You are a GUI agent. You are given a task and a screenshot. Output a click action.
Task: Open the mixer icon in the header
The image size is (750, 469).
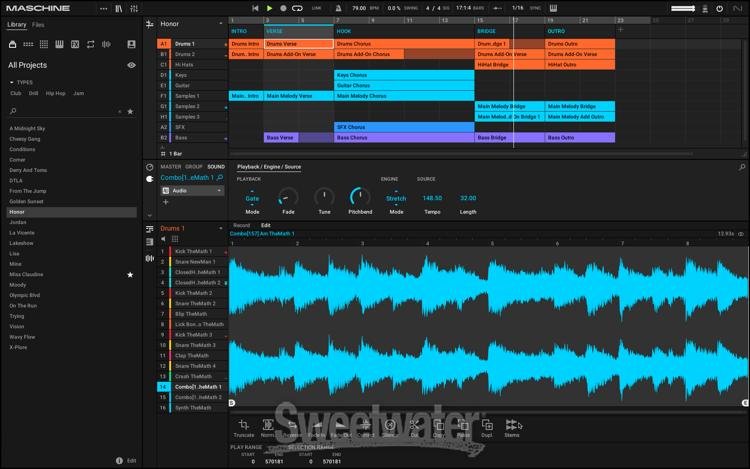(x=134, y=9)
